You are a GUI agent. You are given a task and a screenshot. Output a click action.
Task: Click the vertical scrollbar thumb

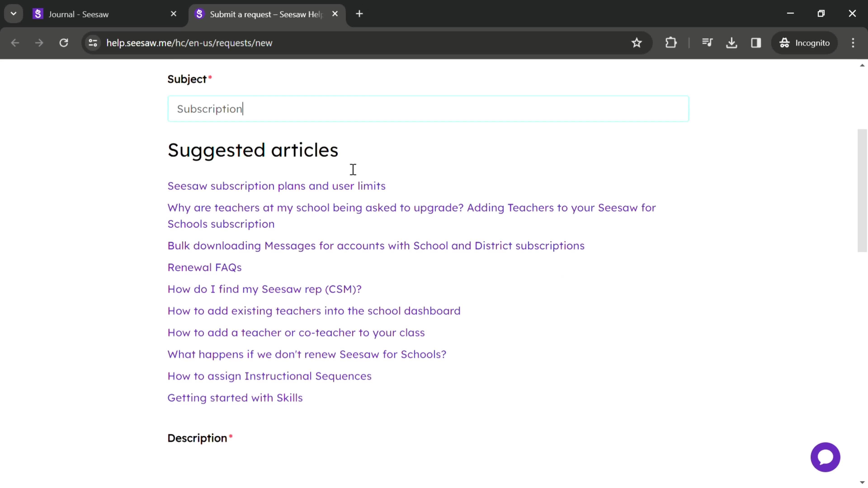click(x=862, y=190)
